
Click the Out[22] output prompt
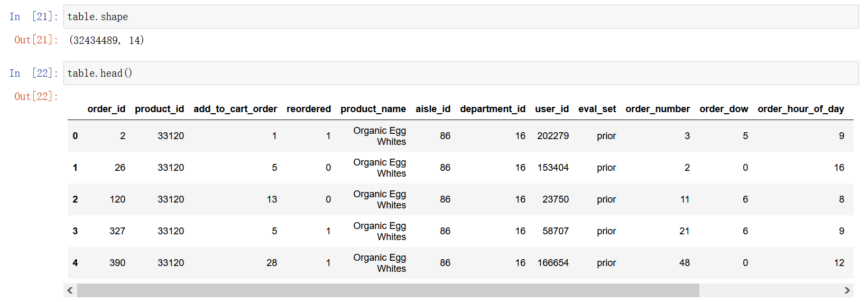pyautogui.click(x=36, y=97)
